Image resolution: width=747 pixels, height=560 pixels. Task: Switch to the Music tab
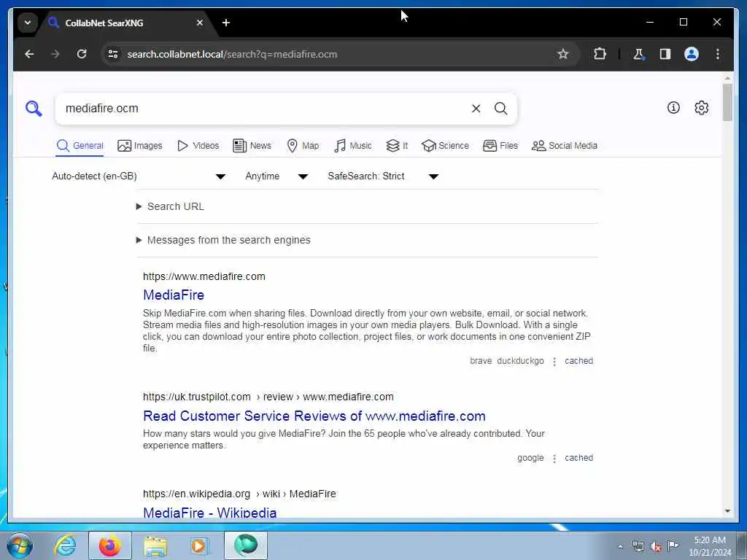click(353, 146)
